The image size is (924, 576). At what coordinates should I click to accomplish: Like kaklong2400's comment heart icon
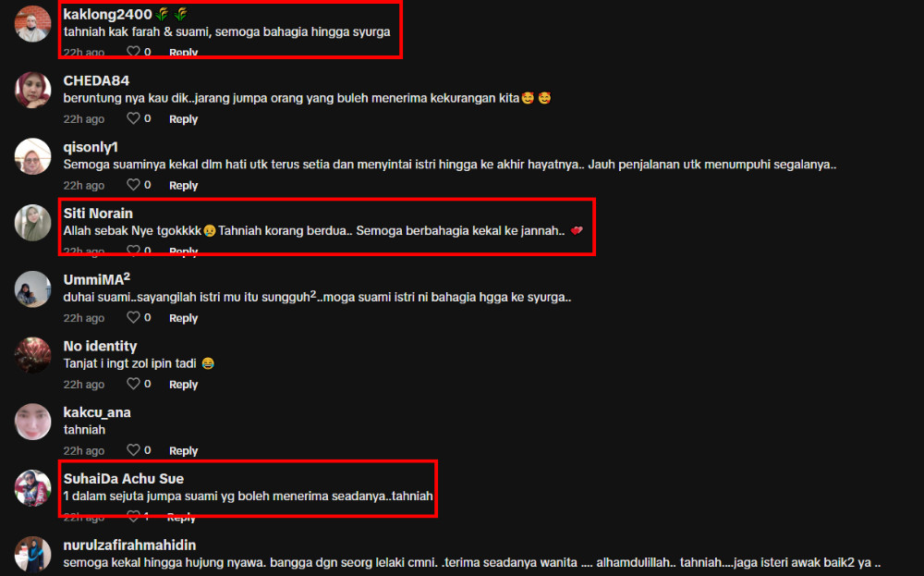pos(134,52)
